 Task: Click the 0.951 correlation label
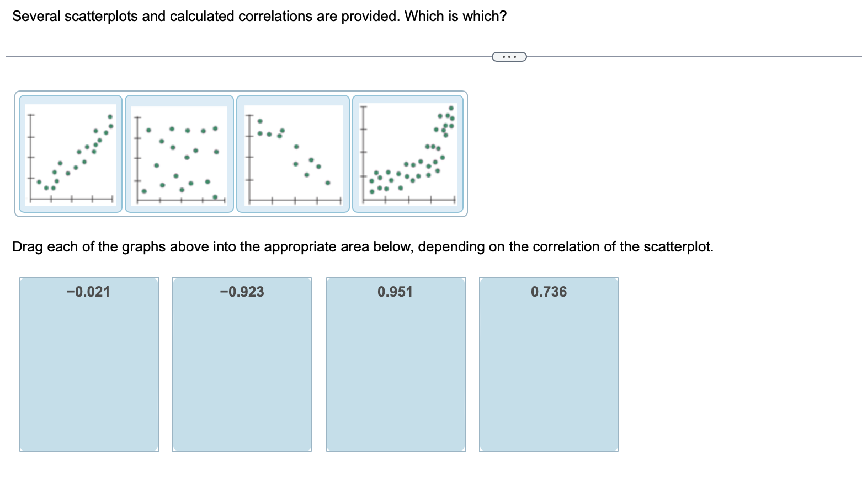[x=395, y=291]
